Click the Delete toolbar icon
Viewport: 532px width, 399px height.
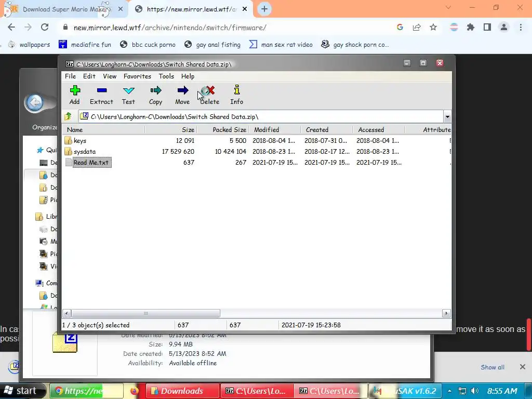click(210, 95)
